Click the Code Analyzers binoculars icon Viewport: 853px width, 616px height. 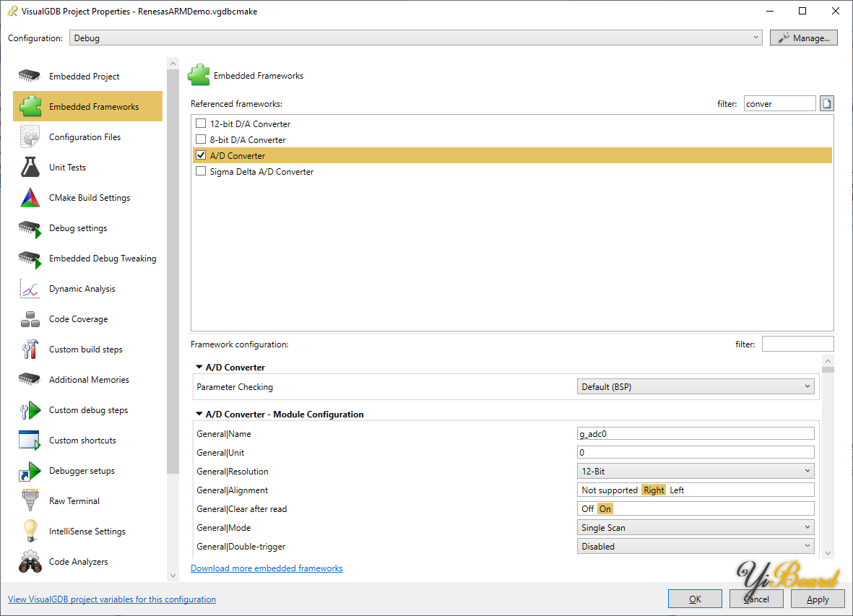tap(30, 562)
